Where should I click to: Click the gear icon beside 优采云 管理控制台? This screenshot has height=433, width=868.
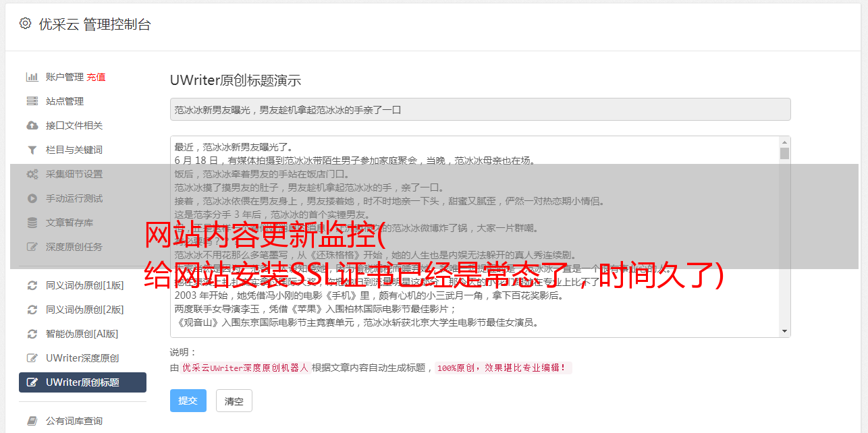(x=25, y=24)
